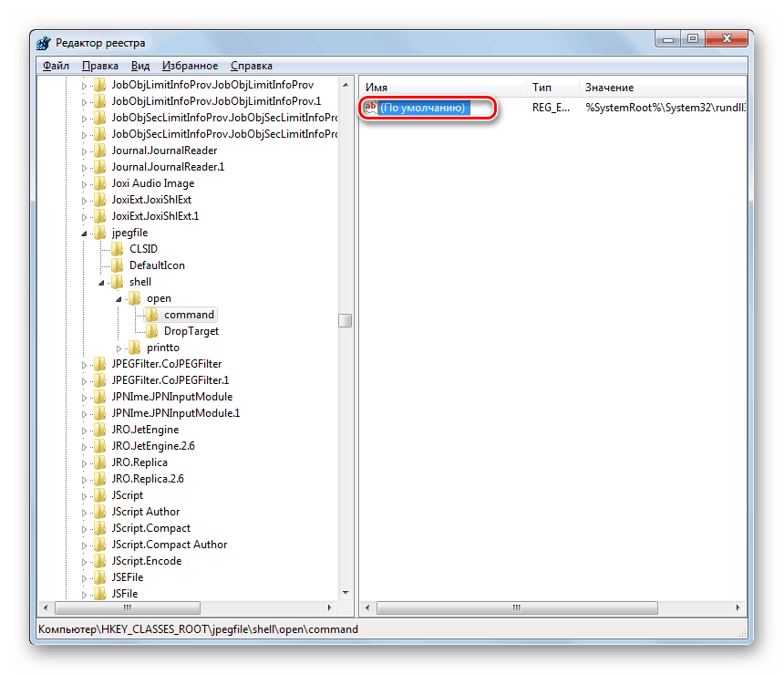
Task: Collapse the jpegfile tree node
Action: pos(85,232)
